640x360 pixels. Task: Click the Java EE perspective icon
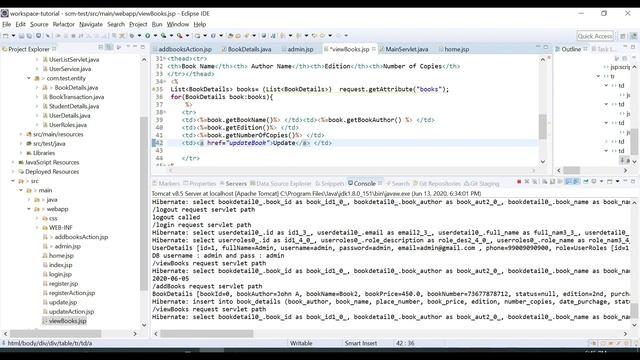coord(634,36)
